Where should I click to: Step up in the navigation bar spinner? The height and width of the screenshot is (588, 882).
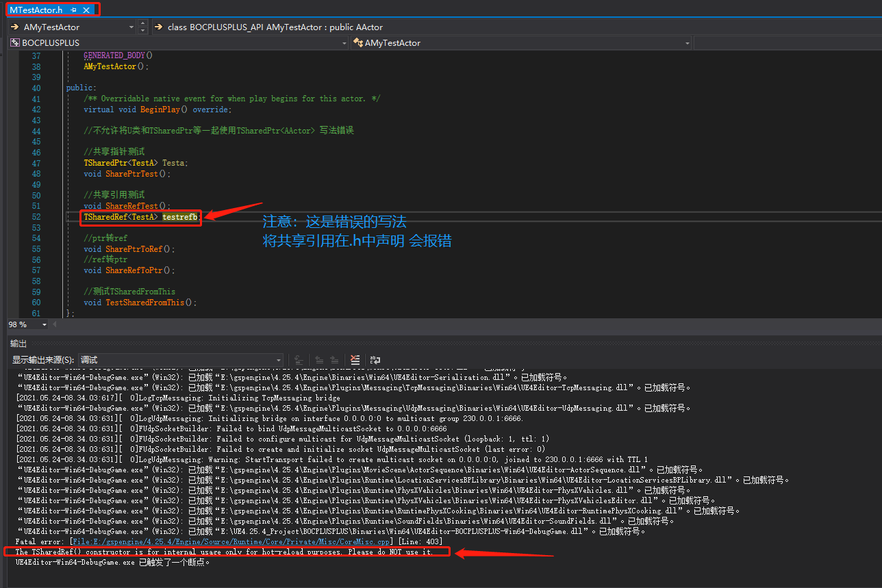143,24
